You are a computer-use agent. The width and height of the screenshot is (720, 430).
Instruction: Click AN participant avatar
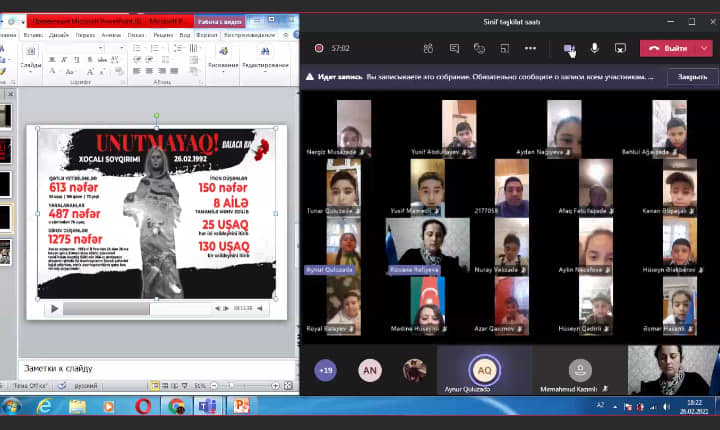coord(370,370)
